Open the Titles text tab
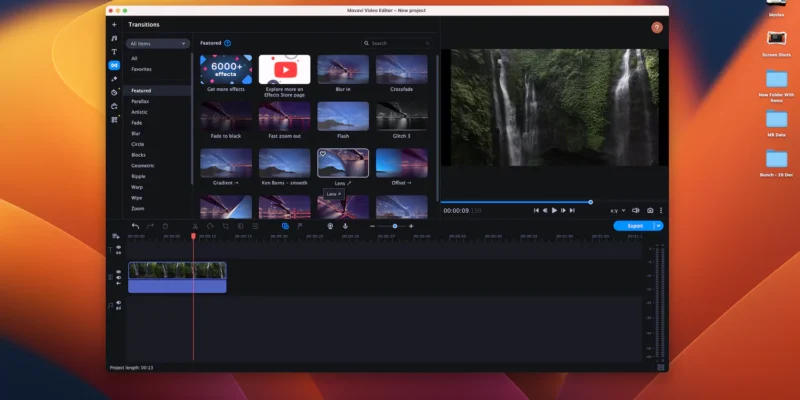The image size is (800, 400). pyautogui.click(x=114, y=52)
